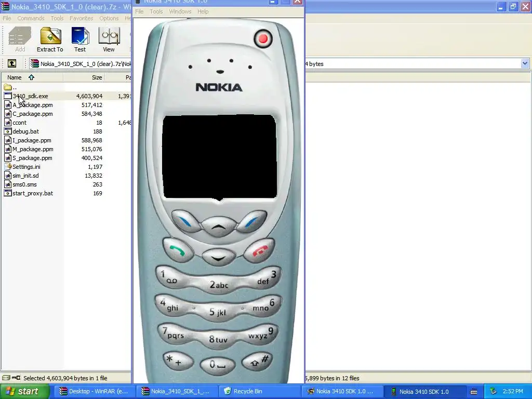Select C_package.ppm file
The image size is (532, 399).
point(29,114)
